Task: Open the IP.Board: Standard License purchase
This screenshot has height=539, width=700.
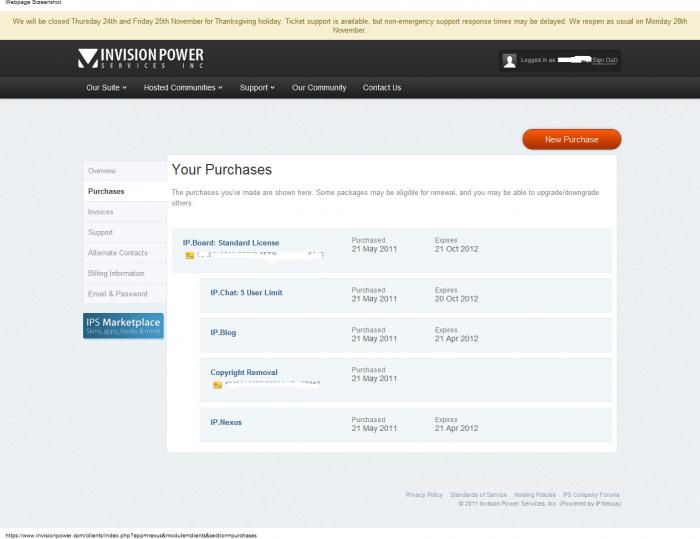Action: [x=231, y=242]
